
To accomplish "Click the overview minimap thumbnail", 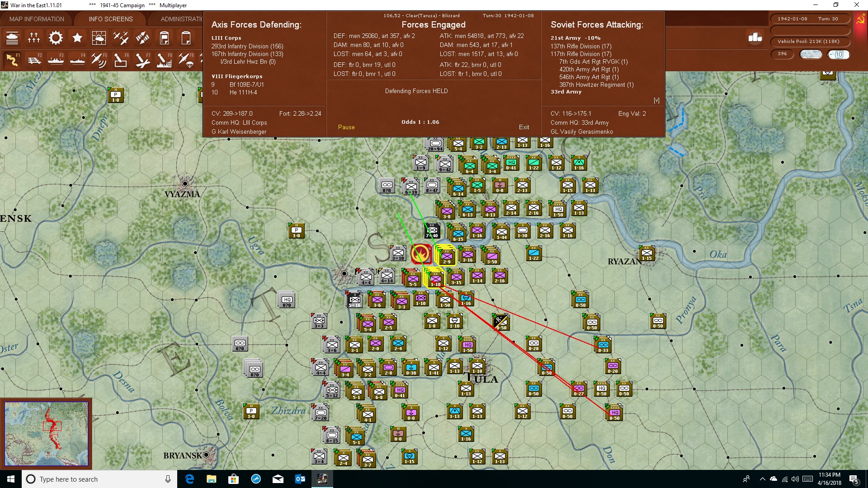I will [x=46, y=434].
